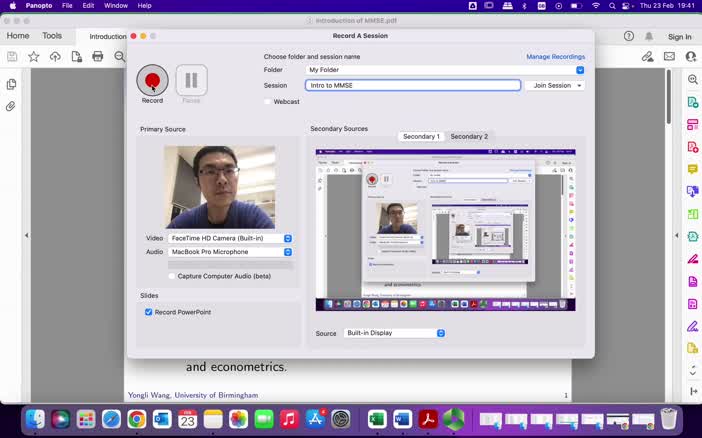Expand the My Folder dropdown

pyautogui.click(x=580, y=70)
